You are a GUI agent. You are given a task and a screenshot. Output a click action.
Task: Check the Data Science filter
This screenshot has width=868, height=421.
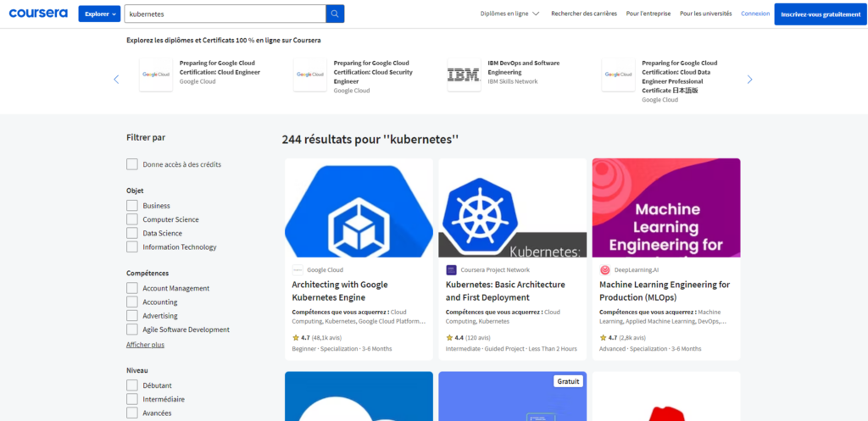tap(131, 233)
